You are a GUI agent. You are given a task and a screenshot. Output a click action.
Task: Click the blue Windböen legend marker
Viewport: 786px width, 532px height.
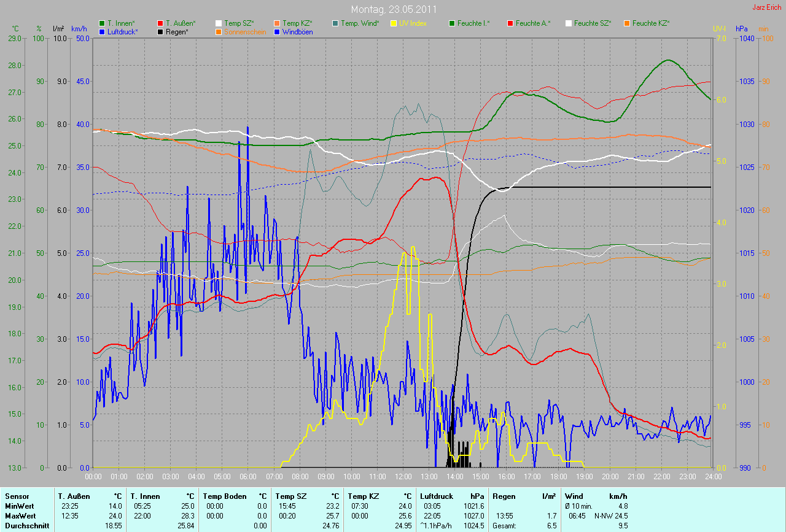tap(277, 31)
